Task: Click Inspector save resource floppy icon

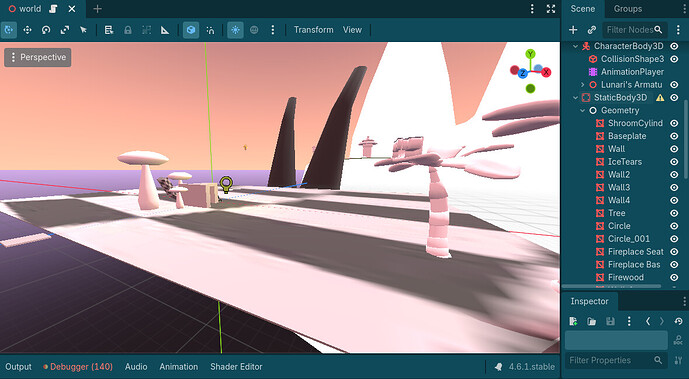Action: (610, 321)
